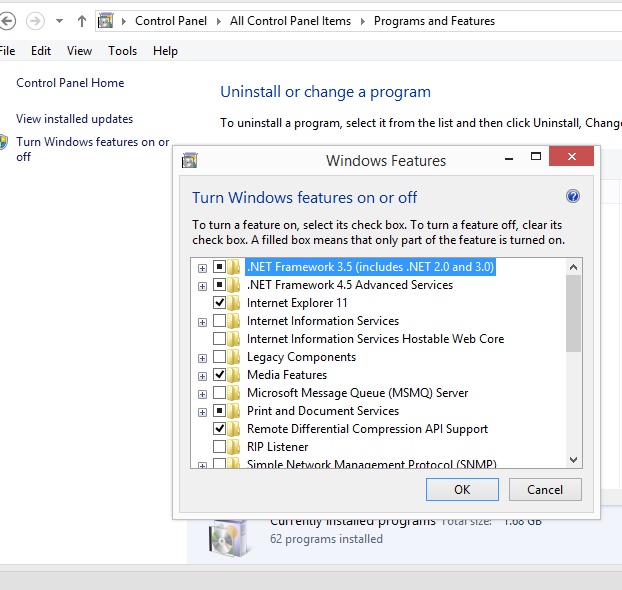Image resolution: width=622 pixels, height=590 pixels.
Task: Open the View menu
Action: tap(79, 51)
